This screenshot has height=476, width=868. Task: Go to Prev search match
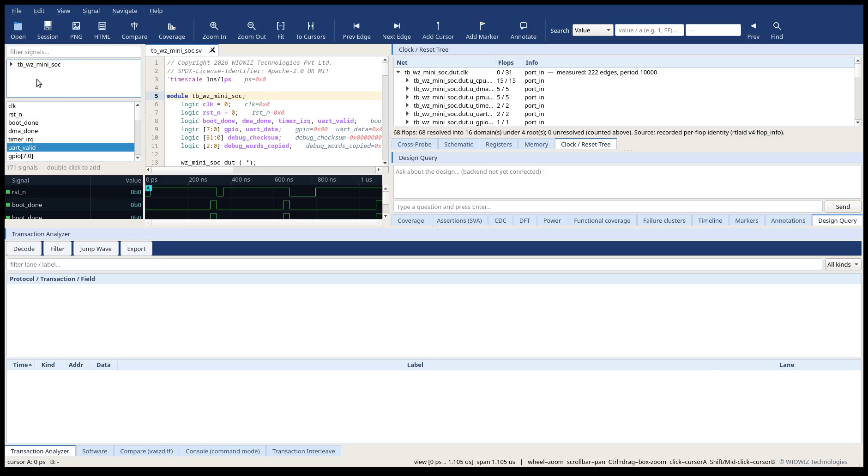[x=753, y=31]
